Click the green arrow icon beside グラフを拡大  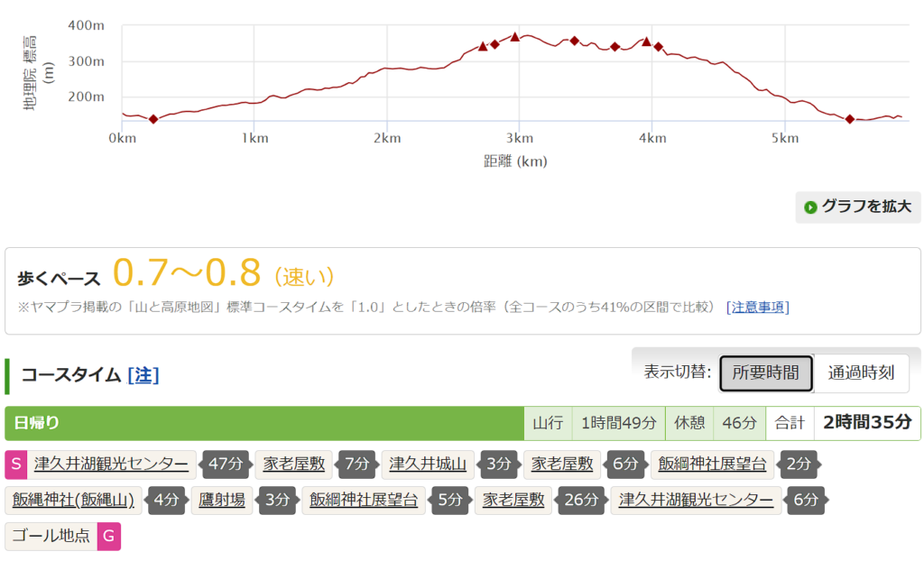pos(810,207)
